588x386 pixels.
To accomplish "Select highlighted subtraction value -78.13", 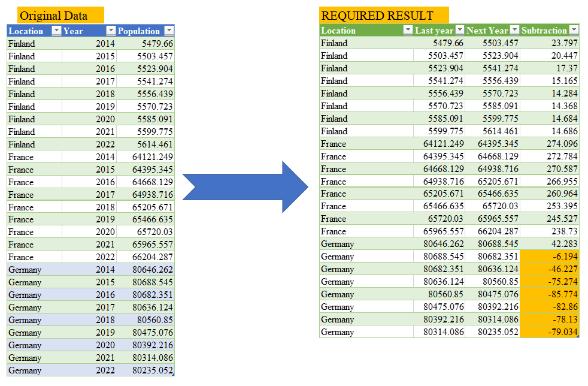I will point(549,319).
